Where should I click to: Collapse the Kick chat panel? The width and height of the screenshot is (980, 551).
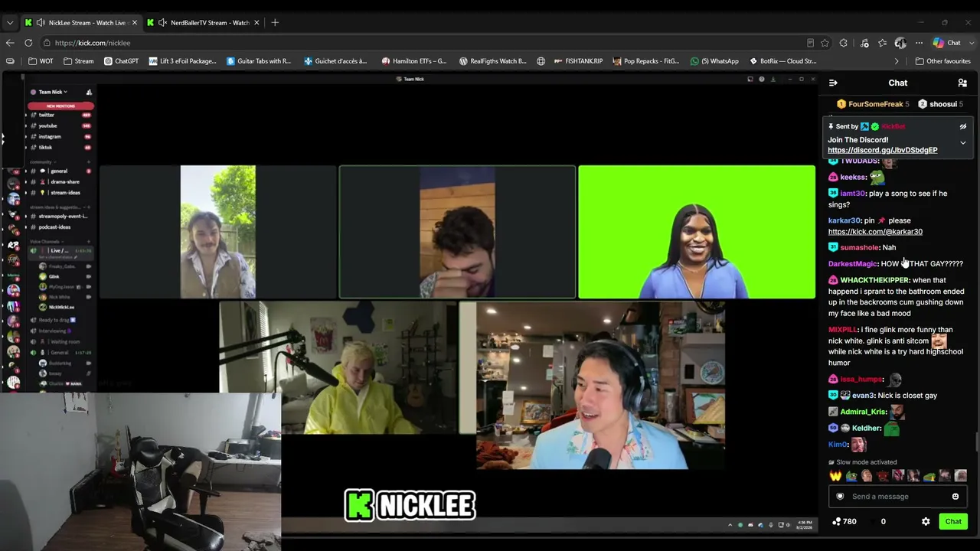(x=833, y=83)
